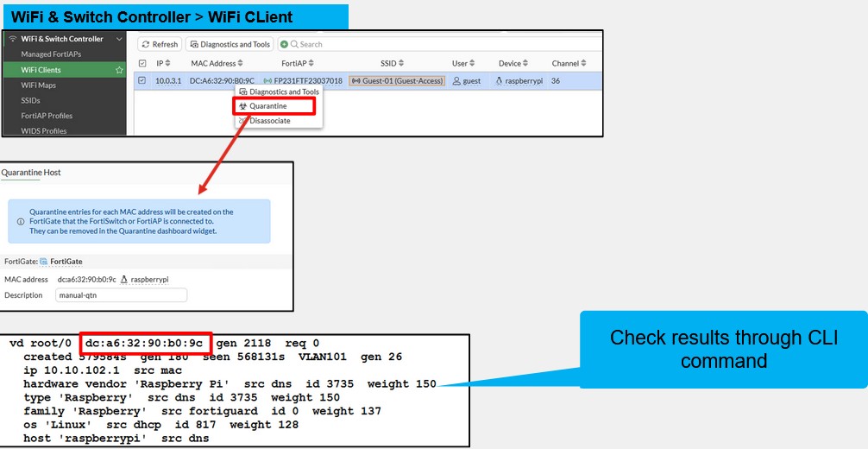
Task: Click the host 'raspberrypi' src dns line
Action: 116,439
